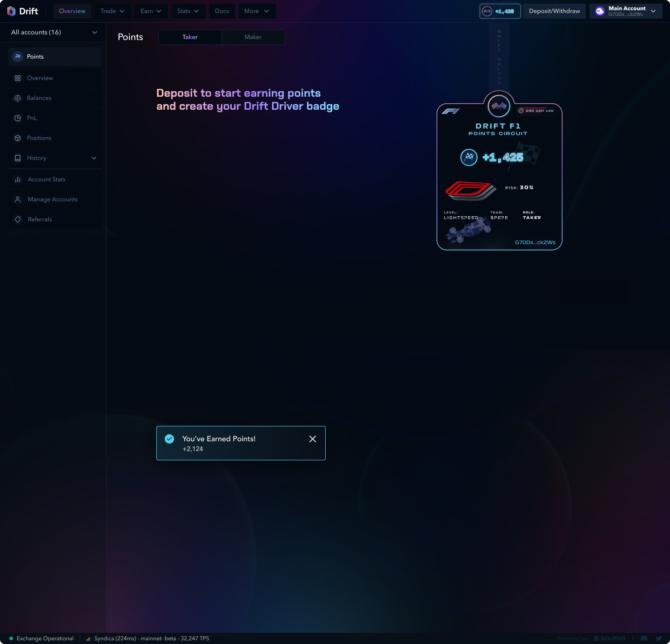Screen dimensions: 670x644
Task: Click the checkmark icon in points notification
Action: pos(169,439)
